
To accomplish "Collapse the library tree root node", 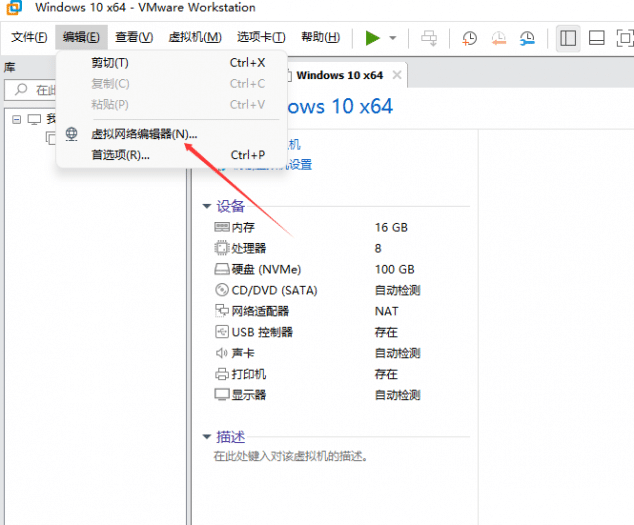I will point(17,119).
